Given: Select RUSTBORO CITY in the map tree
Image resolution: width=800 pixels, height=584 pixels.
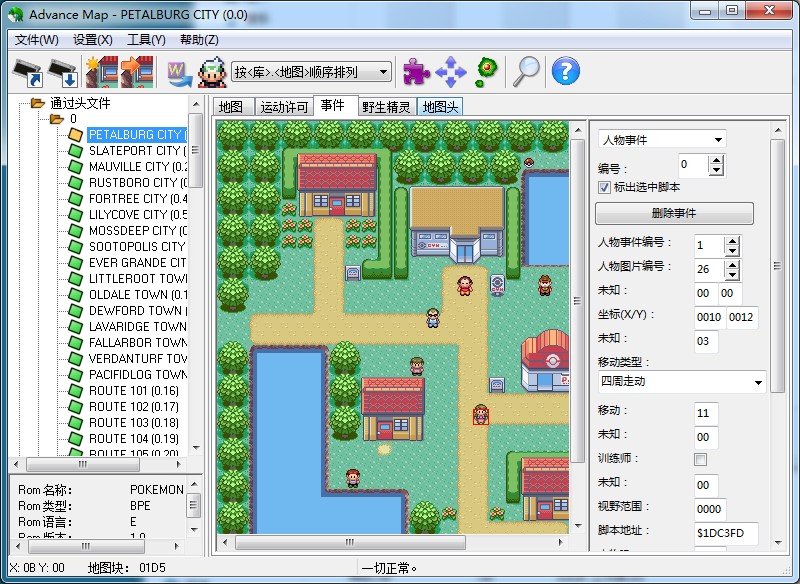Looking at the screenshot, I should [x=138, y=183].
